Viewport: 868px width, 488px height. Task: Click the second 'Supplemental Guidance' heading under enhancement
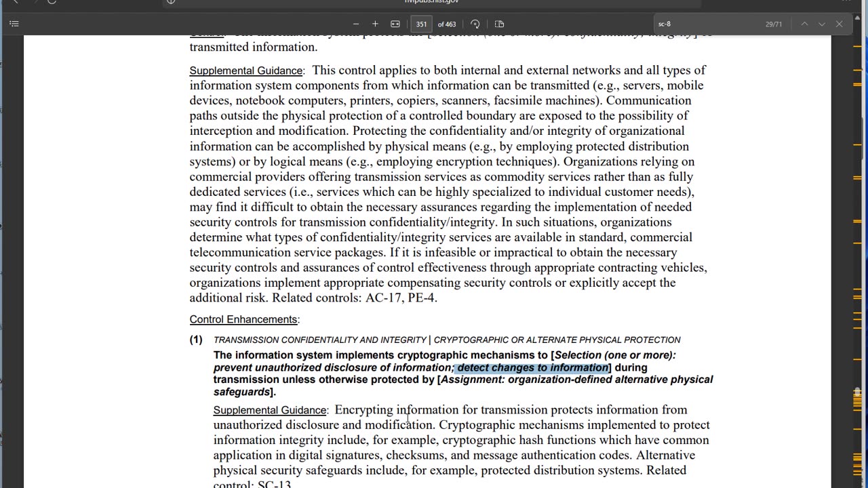pyautogui.click(x=270, y=410)
